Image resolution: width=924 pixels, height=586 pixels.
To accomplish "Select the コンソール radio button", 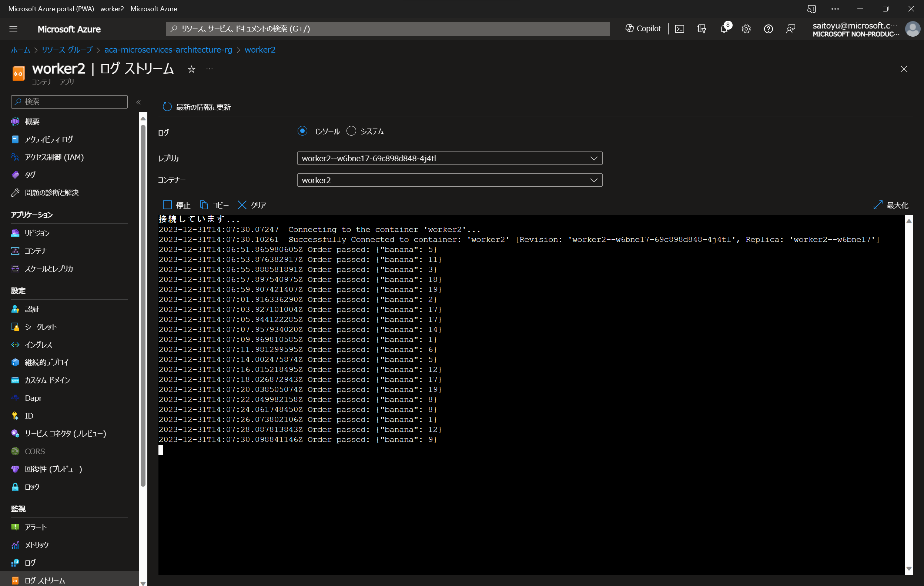I will tap(302, 131).
